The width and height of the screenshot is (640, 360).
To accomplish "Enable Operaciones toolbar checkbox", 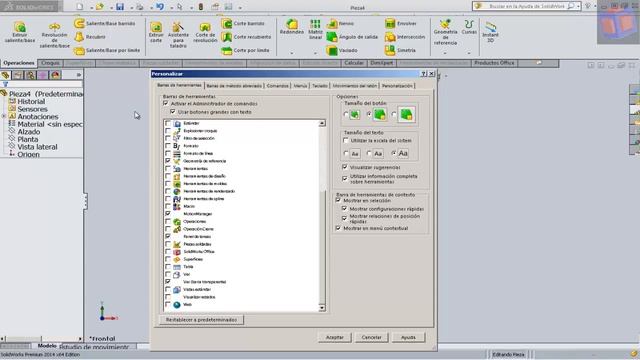I will tap(168, 221).
